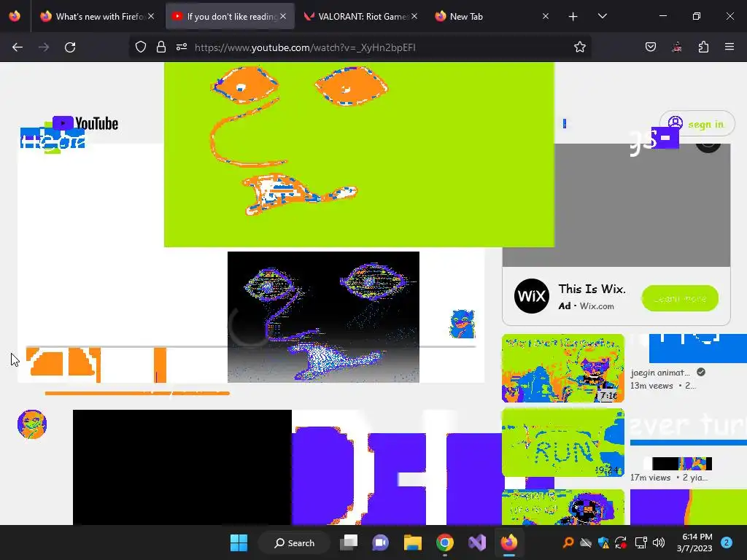Close the New Tab tab
Screen dimensions: 747x560
pos(546,16)
